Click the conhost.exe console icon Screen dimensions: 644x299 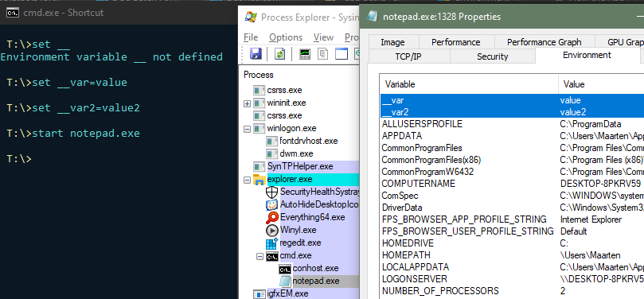pyautogui.click(x=285, y=269)
